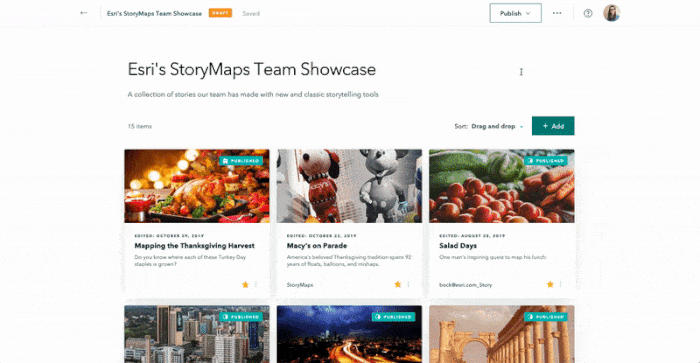Click the back arrow icon

click(x=83, y=13)
